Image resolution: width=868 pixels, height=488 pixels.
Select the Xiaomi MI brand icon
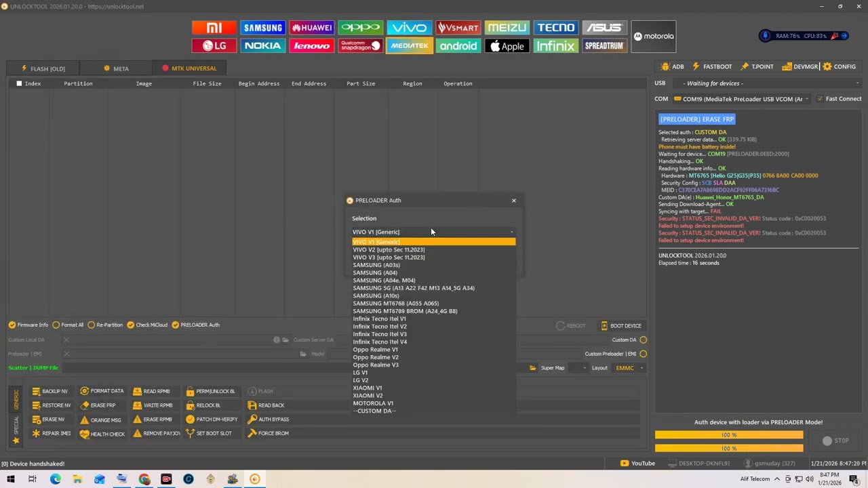click(x=214, y=28)
